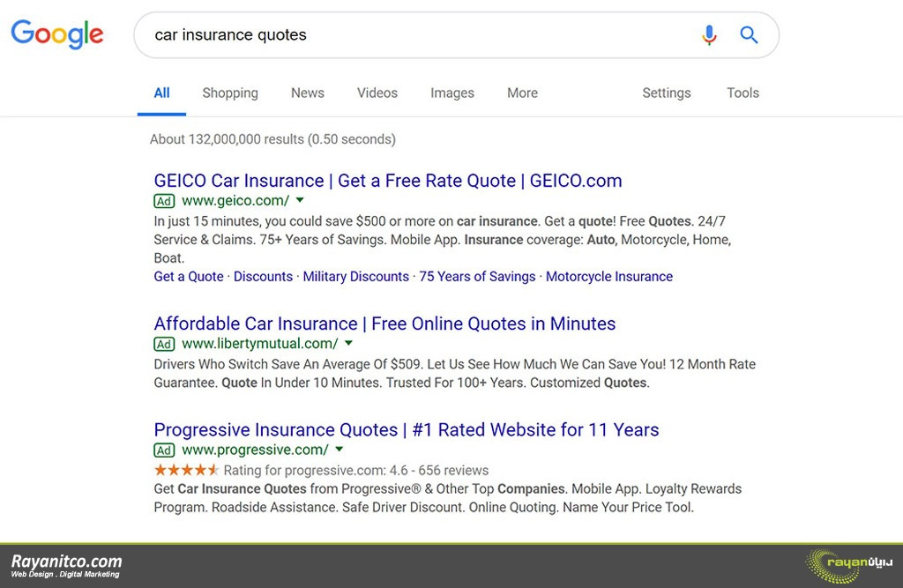Click the Liberty Mutual ad description text
The height and width of the screenshot is (588, 903).
(454, 373)
